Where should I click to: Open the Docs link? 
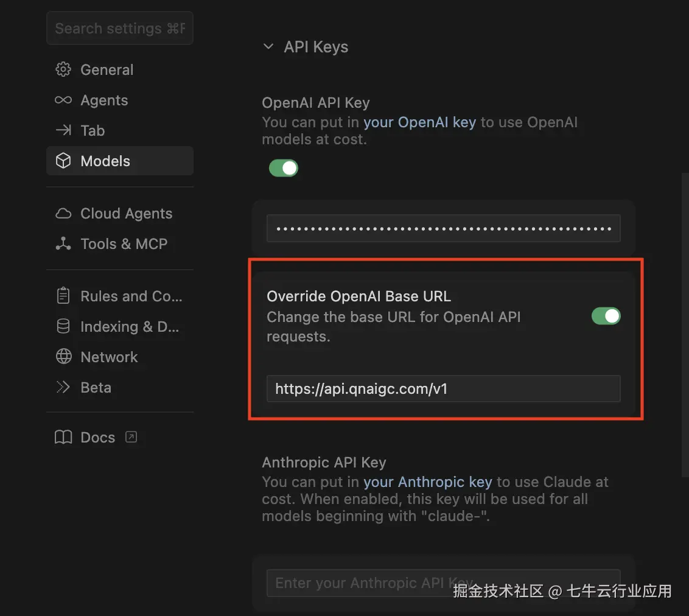click(x=119, y=437)
